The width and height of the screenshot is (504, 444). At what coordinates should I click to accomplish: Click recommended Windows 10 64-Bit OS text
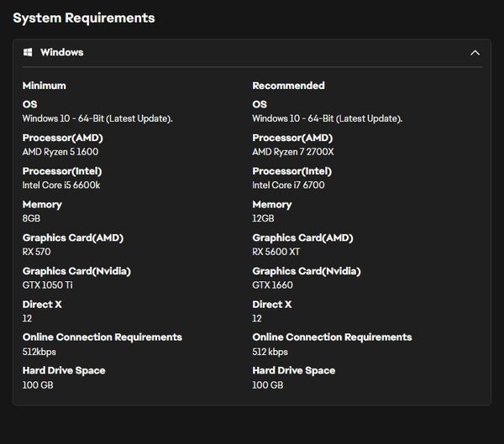(328, 118)
